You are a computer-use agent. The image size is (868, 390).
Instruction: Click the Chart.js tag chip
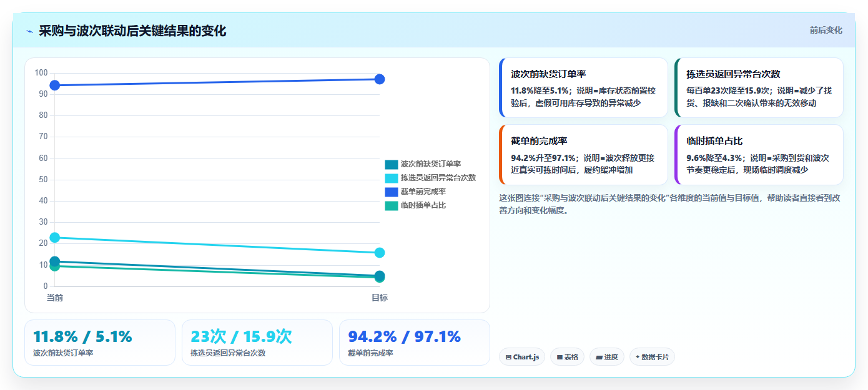(522, 357)
